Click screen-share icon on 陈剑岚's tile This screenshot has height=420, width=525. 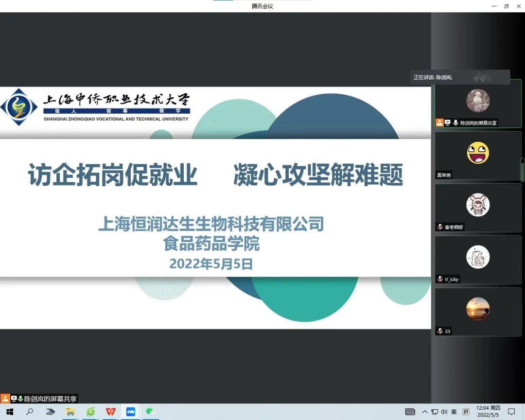coord(448,122)
